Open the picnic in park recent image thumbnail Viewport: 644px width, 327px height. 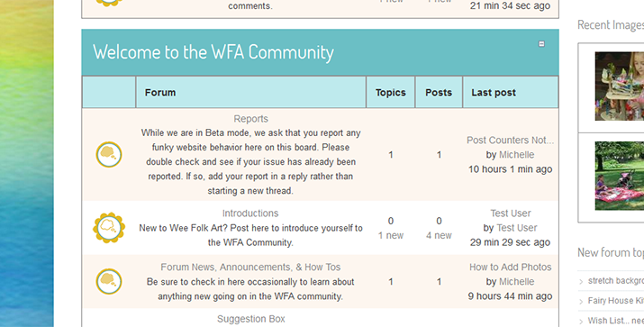(620, 176)
